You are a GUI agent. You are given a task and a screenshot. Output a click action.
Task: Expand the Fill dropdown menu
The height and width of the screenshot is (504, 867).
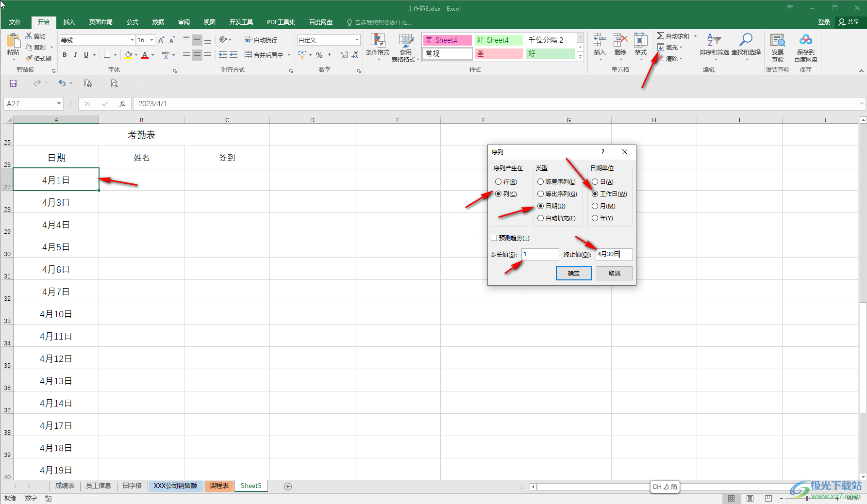click(681, 48)
